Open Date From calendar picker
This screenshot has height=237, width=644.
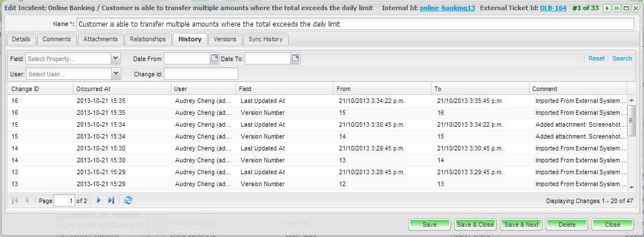coord(214,58)
